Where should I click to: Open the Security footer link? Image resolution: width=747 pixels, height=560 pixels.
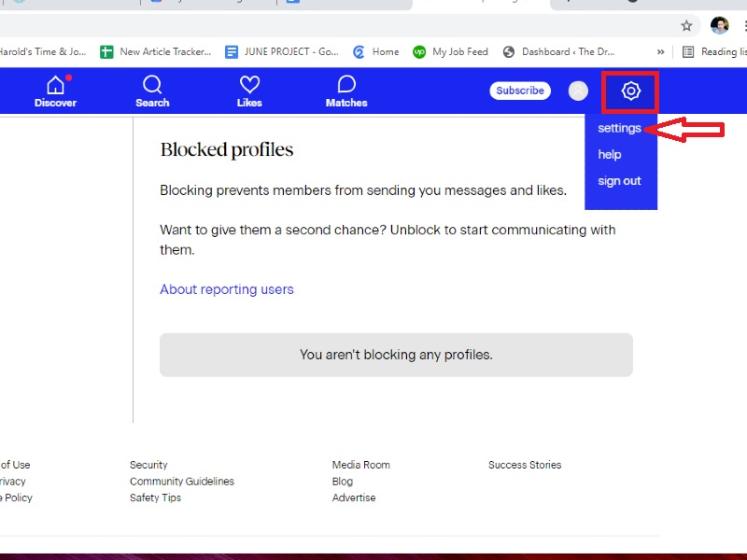[148, 465]
